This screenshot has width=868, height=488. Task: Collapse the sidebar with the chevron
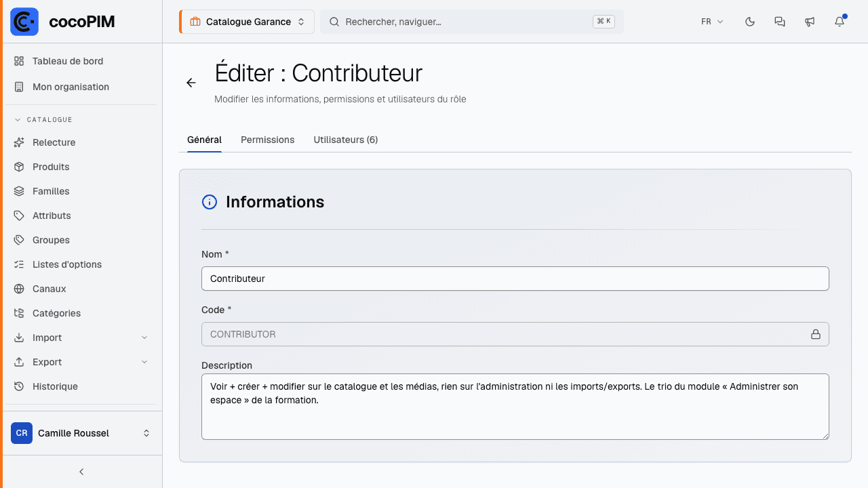pyautogui.click(x=81, y=472)
